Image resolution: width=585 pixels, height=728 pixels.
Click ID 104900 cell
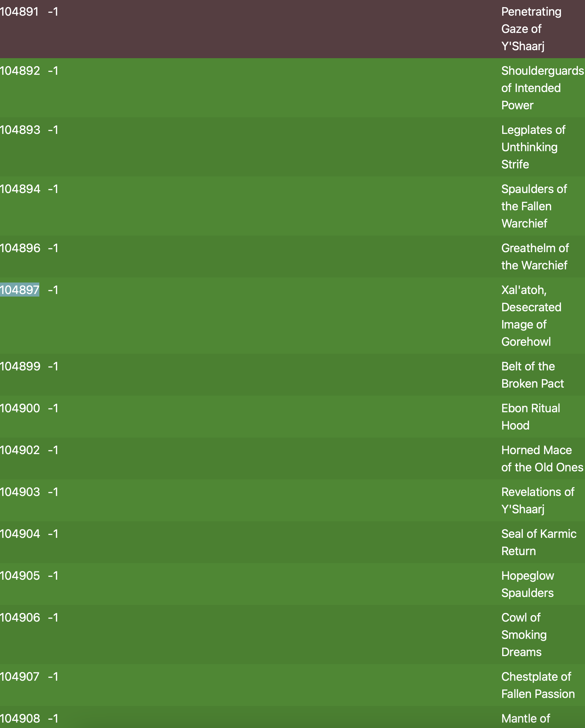(20, 408)
